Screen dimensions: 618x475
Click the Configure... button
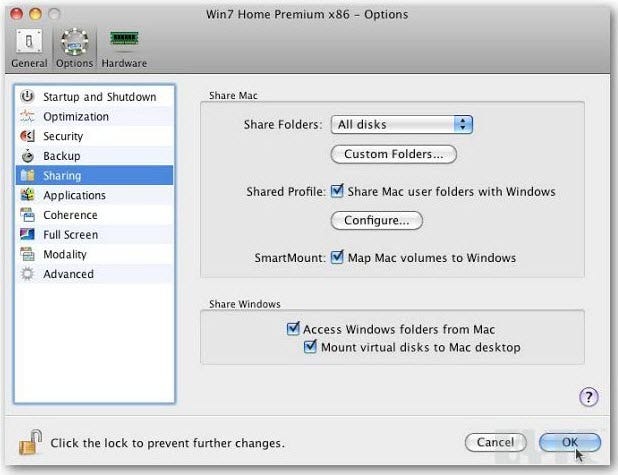click(x=376, y=220)
